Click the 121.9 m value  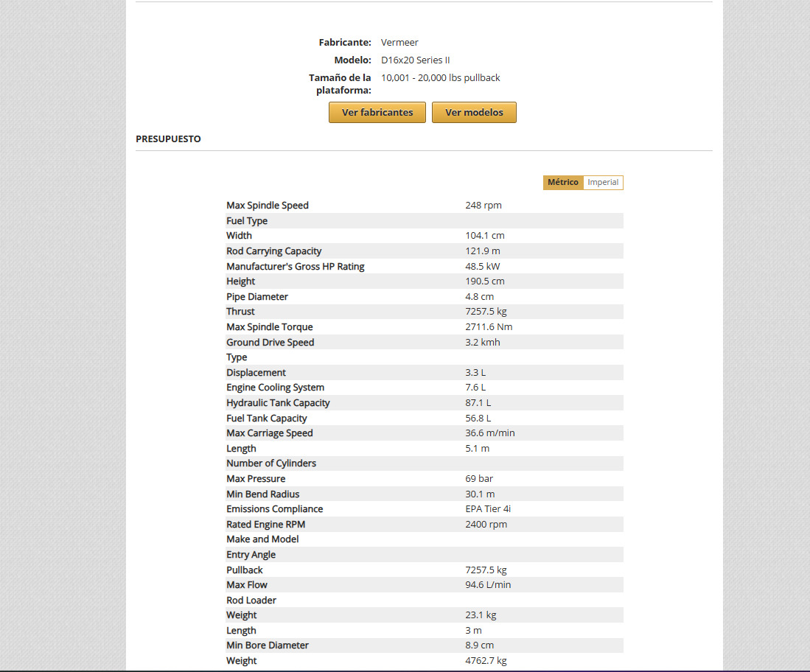coord(483,251)
